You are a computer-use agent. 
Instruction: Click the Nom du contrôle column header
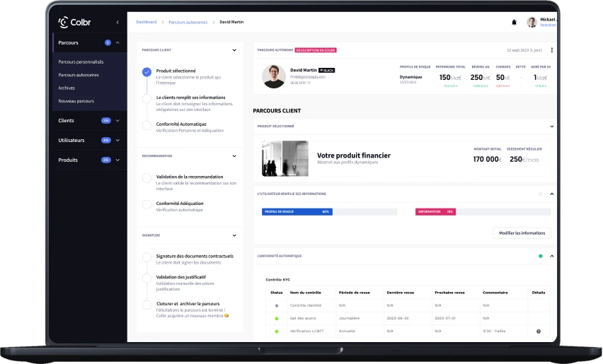[305, 293]
